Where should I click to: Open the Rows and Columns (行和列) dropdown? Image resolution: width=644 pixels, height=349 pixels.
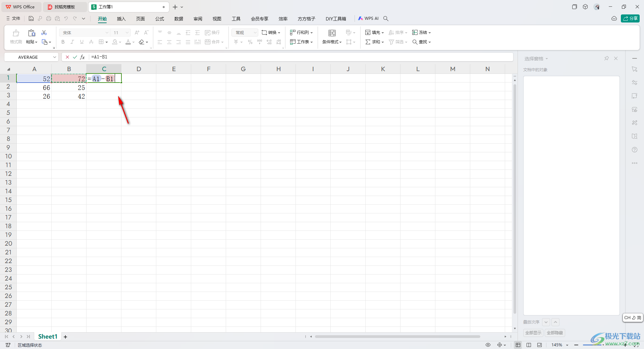302,33
